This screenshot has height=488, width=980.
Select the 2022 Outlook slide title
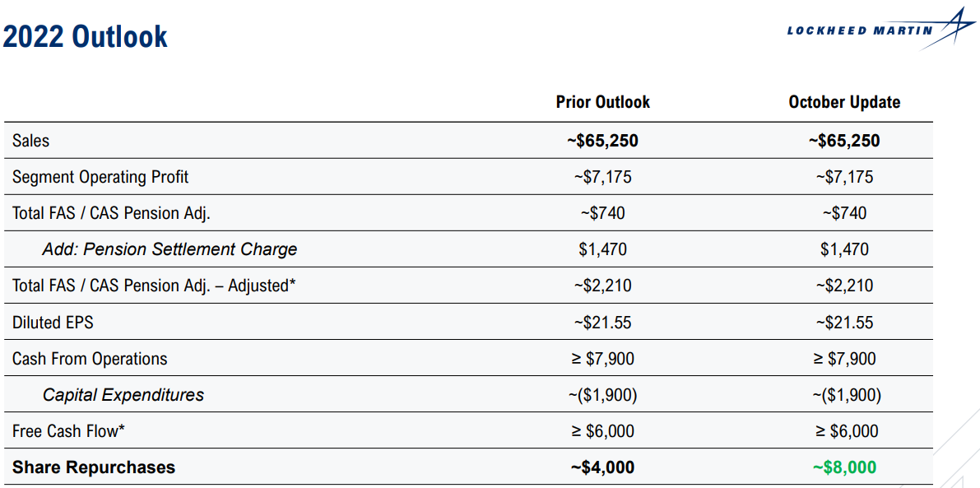(85, 37)
